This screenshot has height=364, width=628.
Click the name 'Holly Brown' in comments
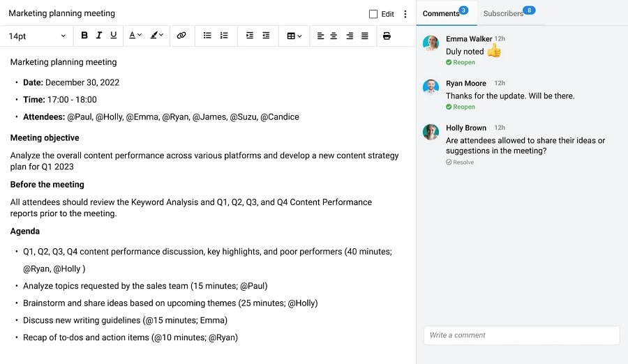click(466, 128)
